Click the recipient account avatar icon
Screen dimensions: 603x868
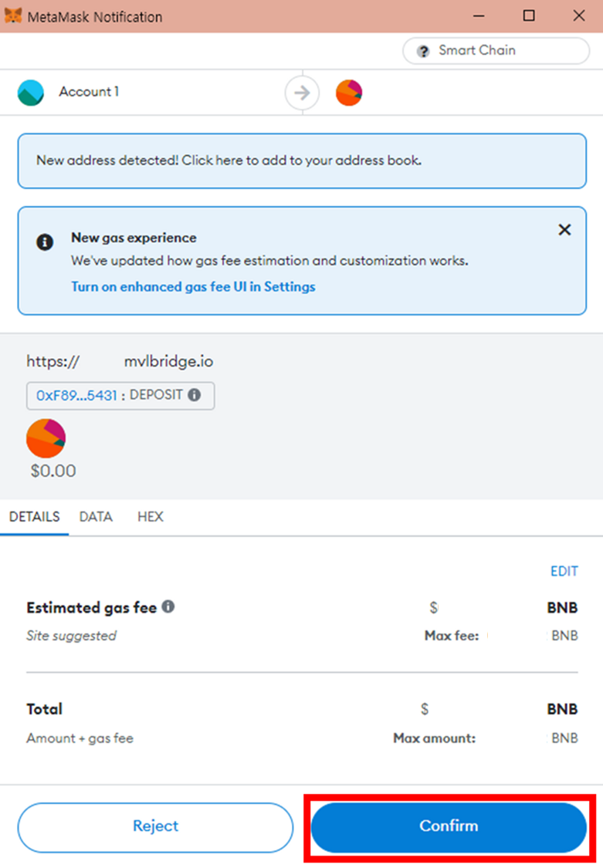(349, 93)
